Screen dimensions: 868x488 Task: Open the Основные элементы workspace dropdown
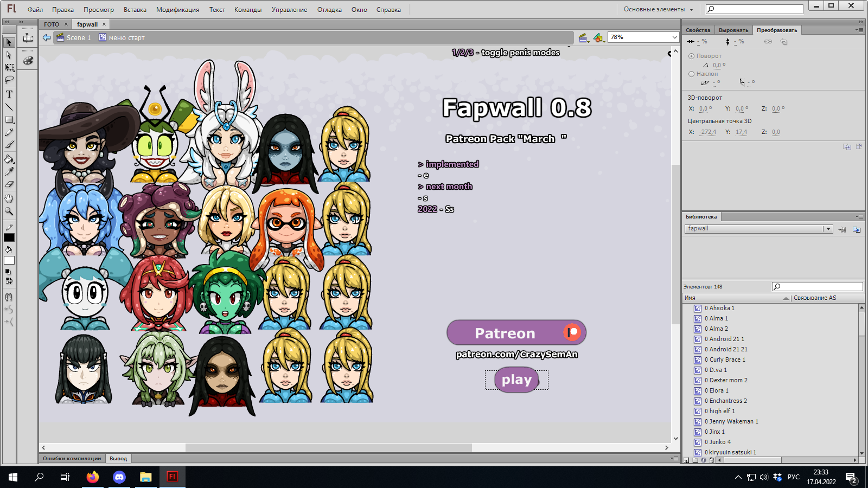(658, 9)
